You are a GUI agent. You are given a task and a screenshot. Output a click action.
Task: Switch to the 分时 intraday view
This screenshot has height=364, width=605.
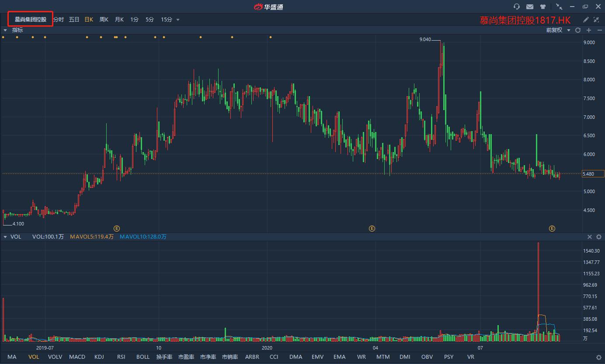click(x=59, y=19)
